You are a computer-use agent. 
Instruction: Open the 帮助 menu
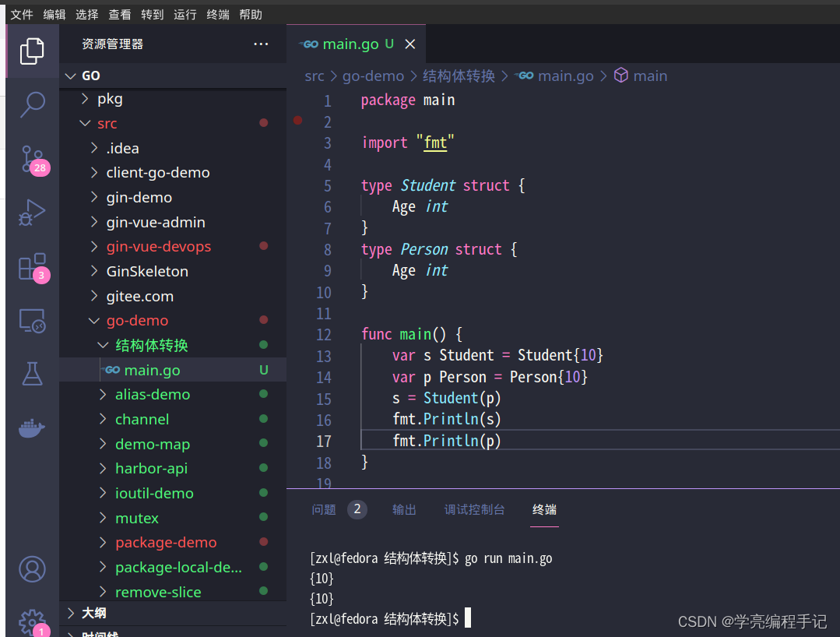pyautogui.click(x=251, y=15)
